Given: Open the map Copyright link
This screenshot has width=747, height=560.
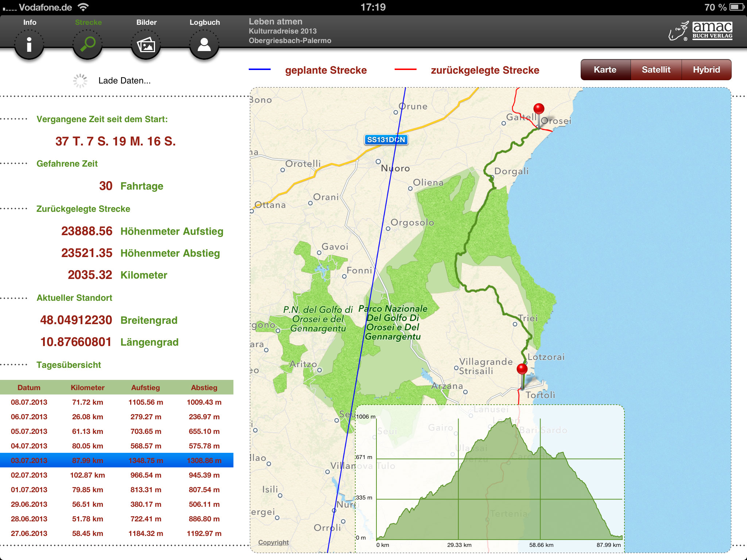Looking at the screenshot, I should [x=273, y=542].
